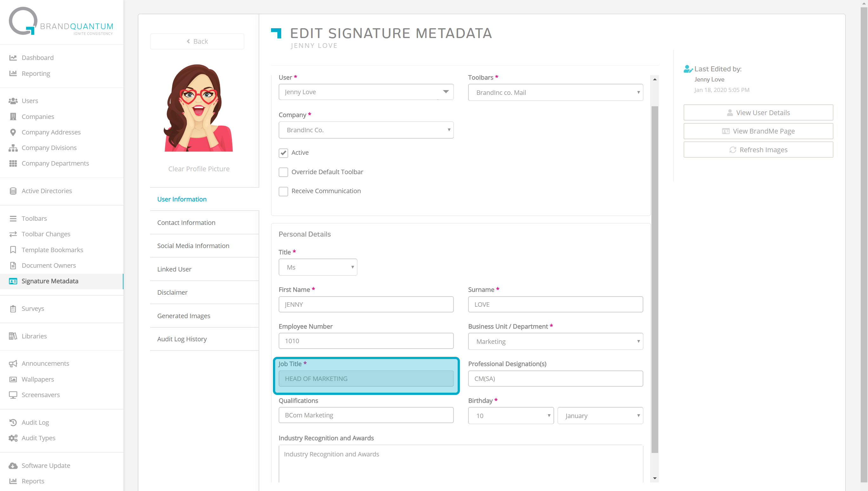Click the Company Addresses map pin icon
The height and width of the screenshot is (491, 868).
coord(13,132)
